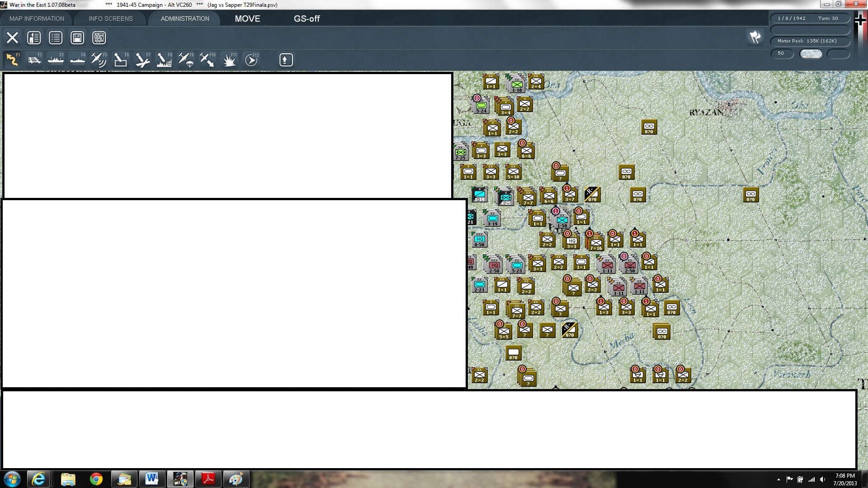Select the Soviet HQ counter labeled 3=3

click(571, 241)
